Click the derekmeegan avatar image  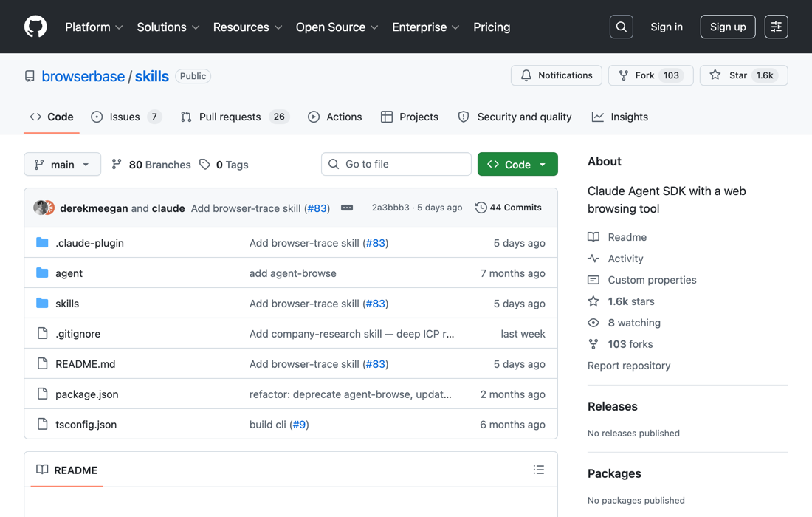click(41, 208)
